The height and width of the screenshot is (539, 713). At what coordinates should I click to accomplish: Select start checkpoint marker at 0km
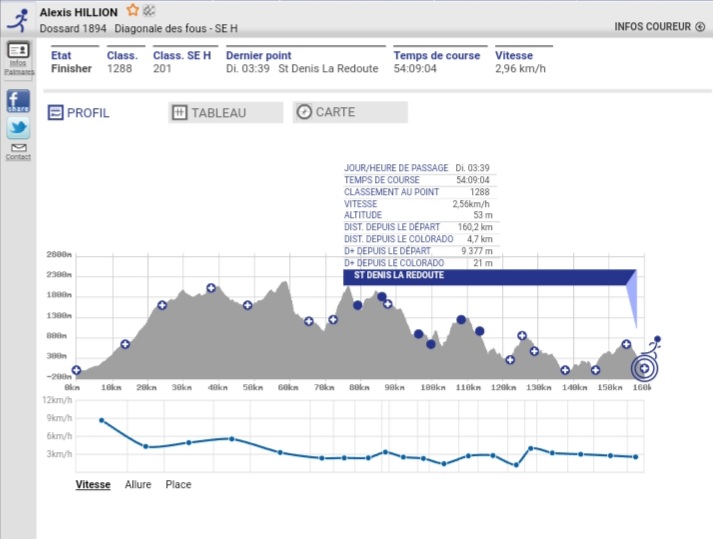pyautogui.click(x=76, y=370)
